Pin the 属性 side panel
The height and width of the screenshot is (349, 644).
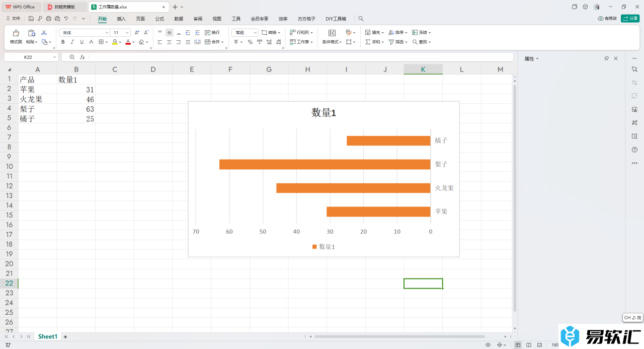pos(606,59)
